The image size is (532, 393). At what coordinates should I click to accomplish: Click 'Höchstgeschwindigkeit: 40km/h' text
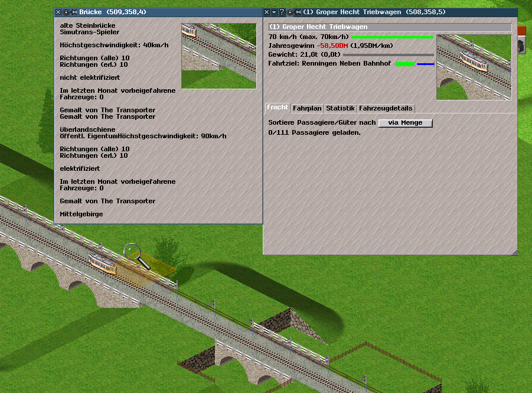114,45
